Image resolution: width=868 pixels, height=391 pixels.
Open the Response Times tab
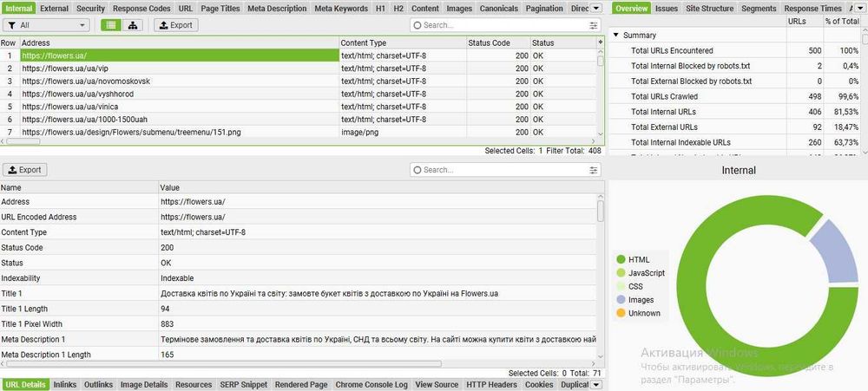pos(812,9)
